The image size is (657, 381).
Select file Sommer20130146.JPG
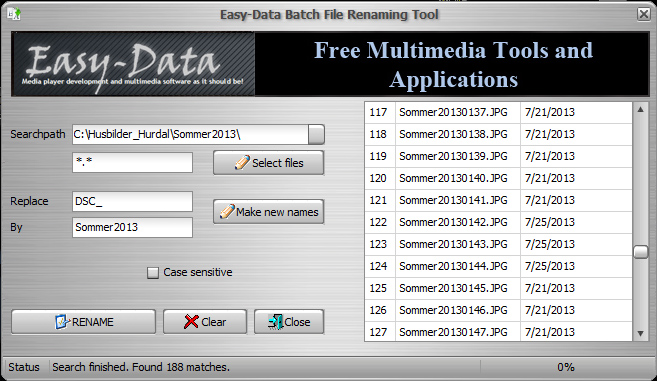click(x=453, y=310)
